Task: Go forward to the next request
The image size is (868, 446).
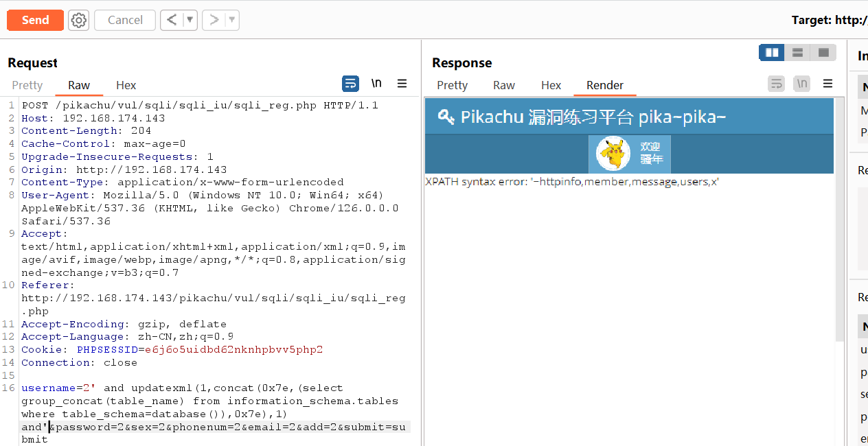Action: 214,20
